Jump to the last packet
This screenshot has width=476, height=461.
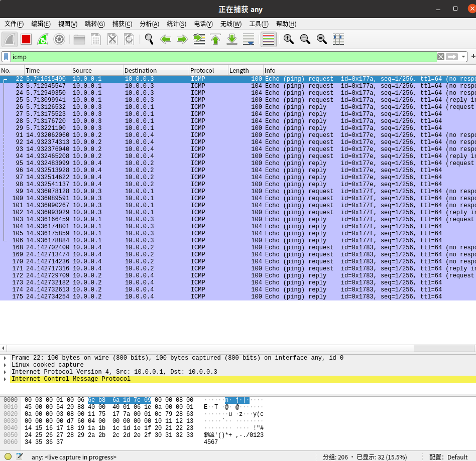point(232,40)
